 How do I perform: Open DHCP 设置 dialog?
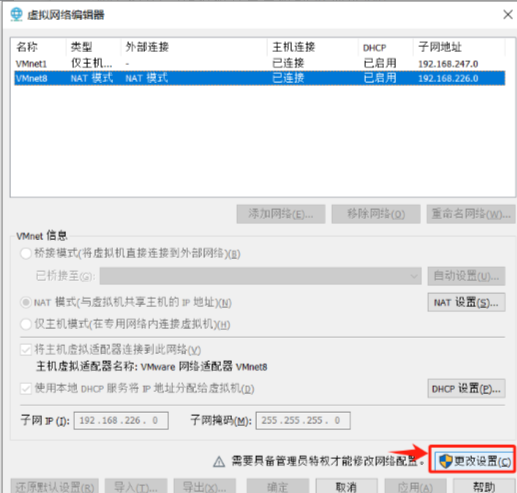[466, 389]
